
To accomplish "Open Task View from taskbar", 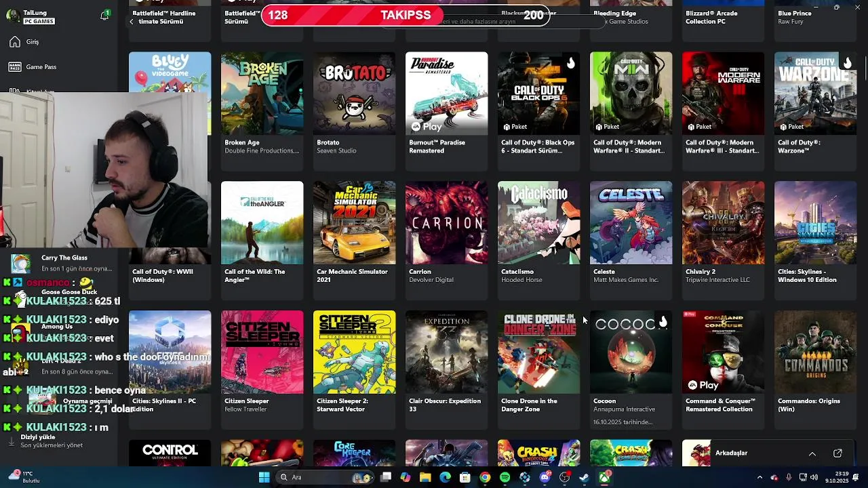I will coord(386,477).
